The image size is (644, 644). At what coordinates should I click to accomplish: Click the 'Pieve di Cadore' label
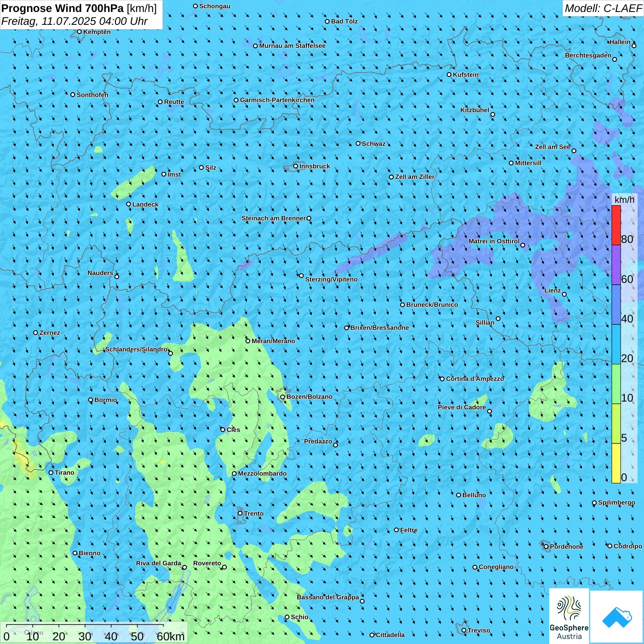[462, 407]
